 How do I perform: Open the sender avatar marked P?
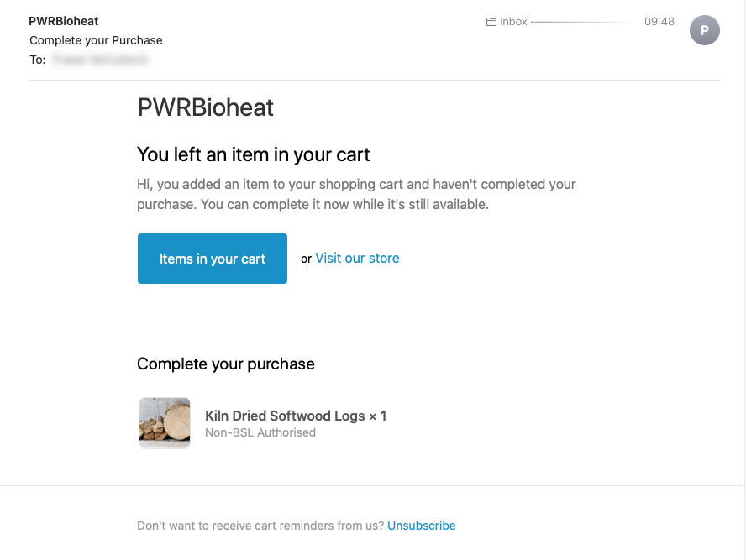705,30
